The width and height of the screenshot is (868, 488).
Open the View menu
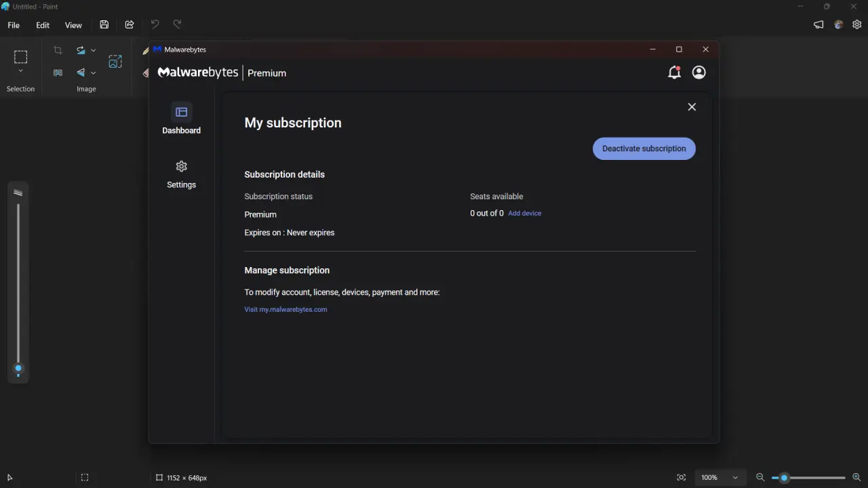73,25
